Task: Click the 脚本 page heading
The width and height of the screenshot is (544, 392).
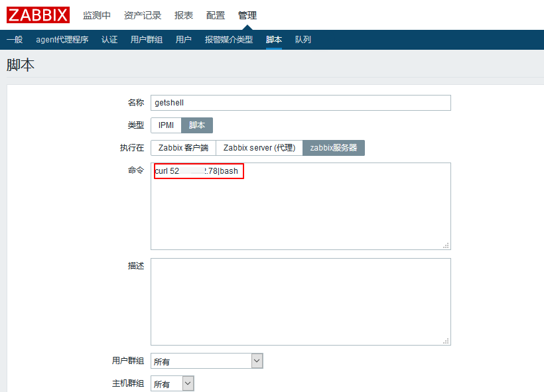Action: tap(21, 65)
